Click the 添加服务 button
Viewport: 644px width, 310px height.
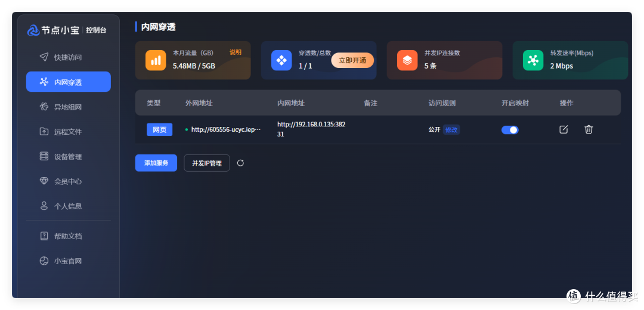(x=156, y=163)
